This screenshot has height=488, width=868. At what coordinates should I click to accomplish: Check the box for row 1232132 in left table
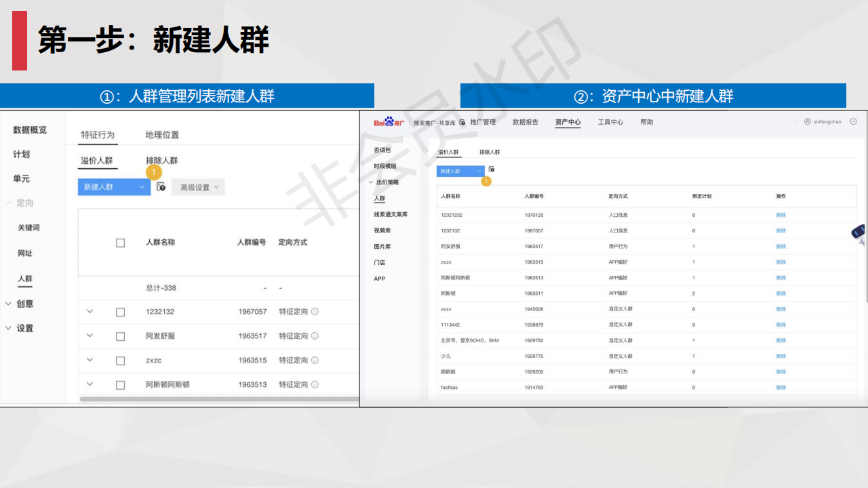[121, 312]
